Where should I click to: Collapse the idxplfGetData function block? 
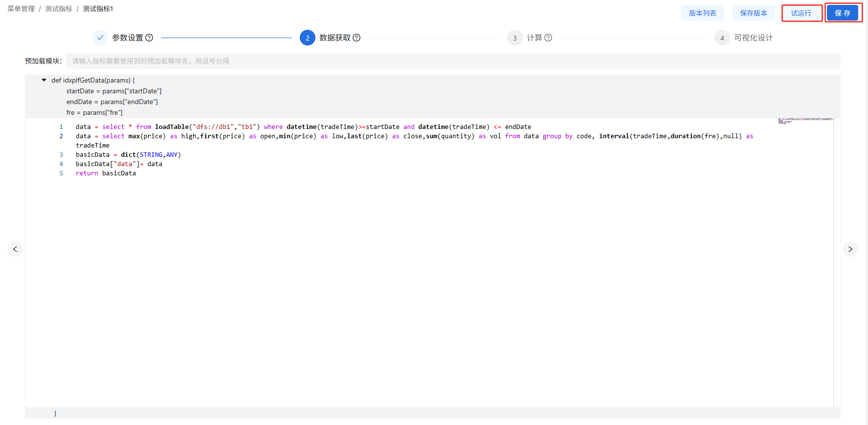click(44, 80)
